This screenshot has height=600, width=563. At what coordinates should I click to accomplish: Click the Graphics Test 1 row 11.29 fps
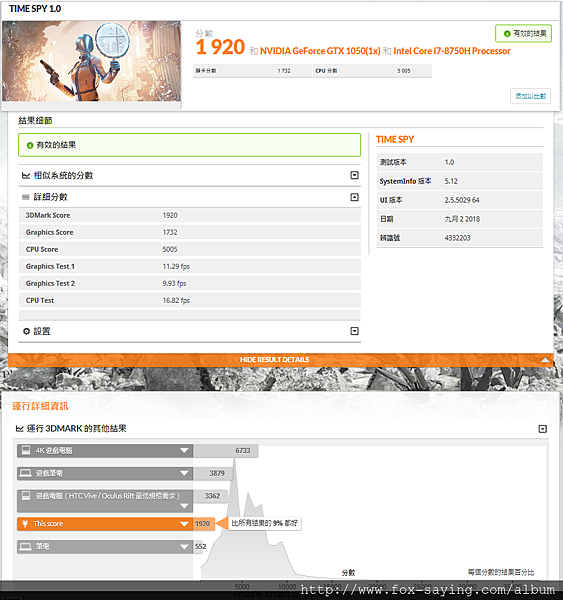[x=190, y=266]
